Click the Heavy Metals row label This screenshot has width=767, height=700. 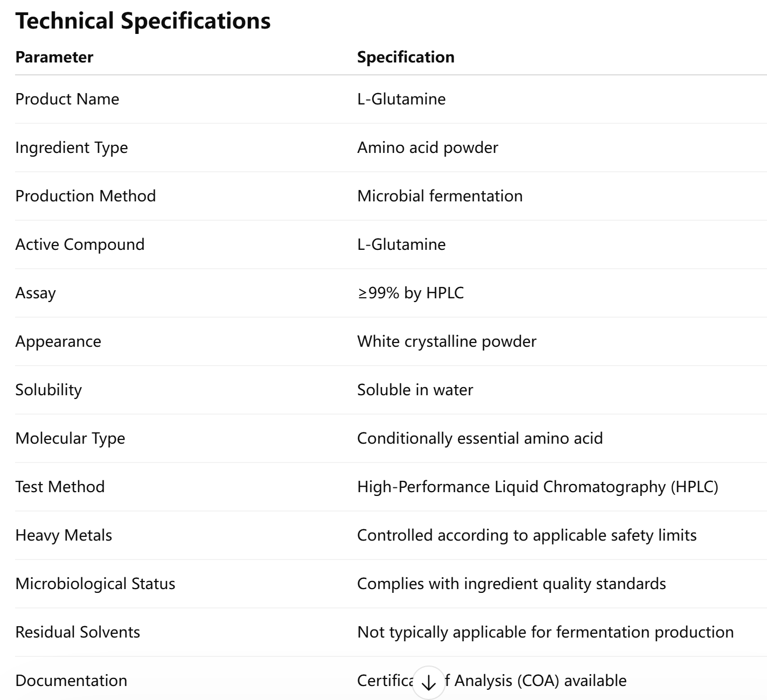[x=64, y=535]
